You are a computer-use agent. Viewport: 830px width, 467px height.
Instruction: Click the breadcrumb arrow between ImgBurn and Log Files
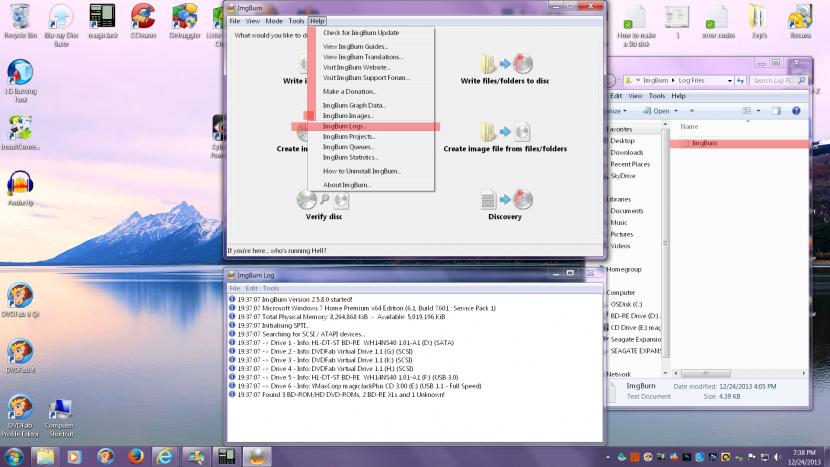pos(673,80)
